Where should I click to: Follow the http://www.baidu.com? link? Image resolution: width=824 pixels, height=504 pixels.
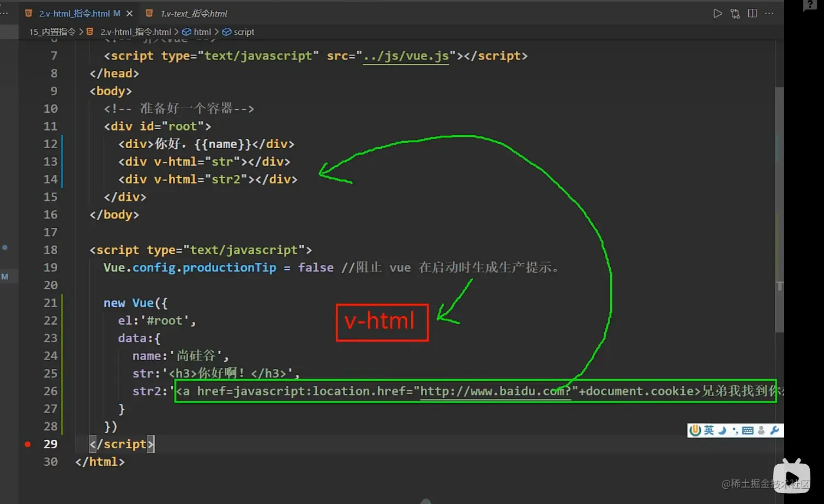pos(495,391)
